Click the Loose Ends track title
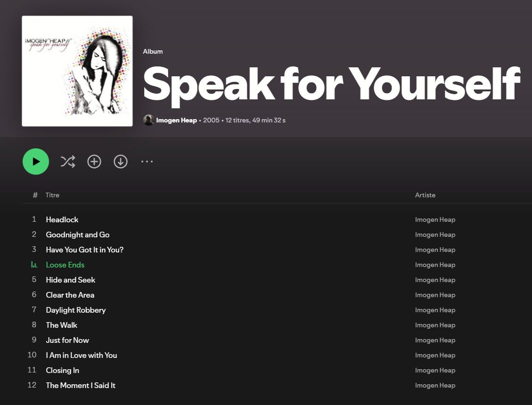Viewport: 532px width, 405px height. click(x=65, y=265)
